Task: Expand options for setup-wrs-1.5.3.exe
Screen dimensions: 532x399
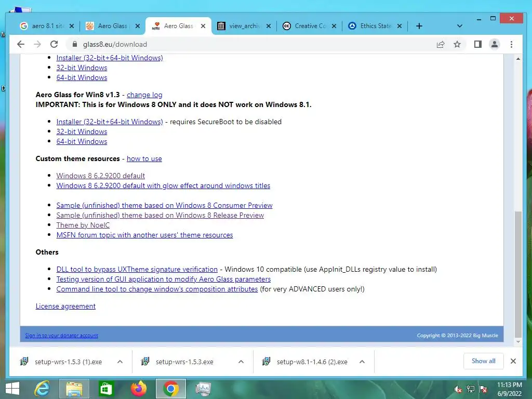Action: 241,362
